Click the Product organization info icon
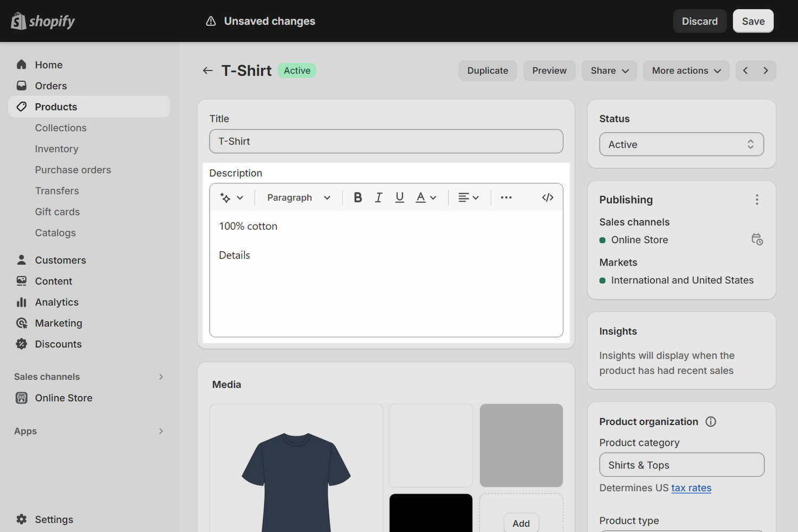 711,421
